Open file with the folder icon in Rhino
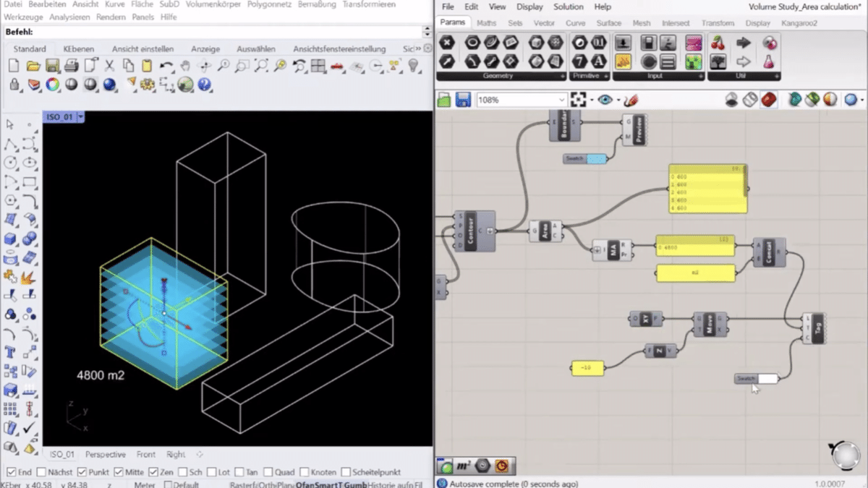The width and height of the screenshot is (868, 488). (33, 66)
